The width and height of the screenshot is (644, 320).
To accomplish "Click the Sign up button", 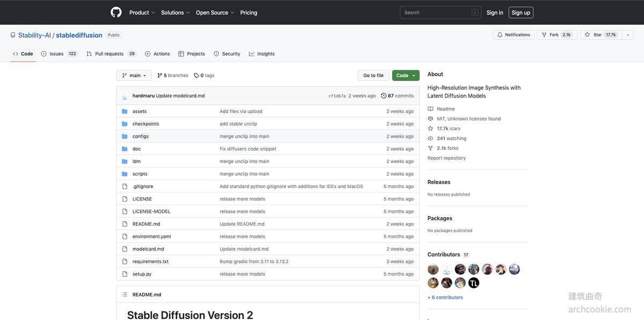I will coord(521,12).
